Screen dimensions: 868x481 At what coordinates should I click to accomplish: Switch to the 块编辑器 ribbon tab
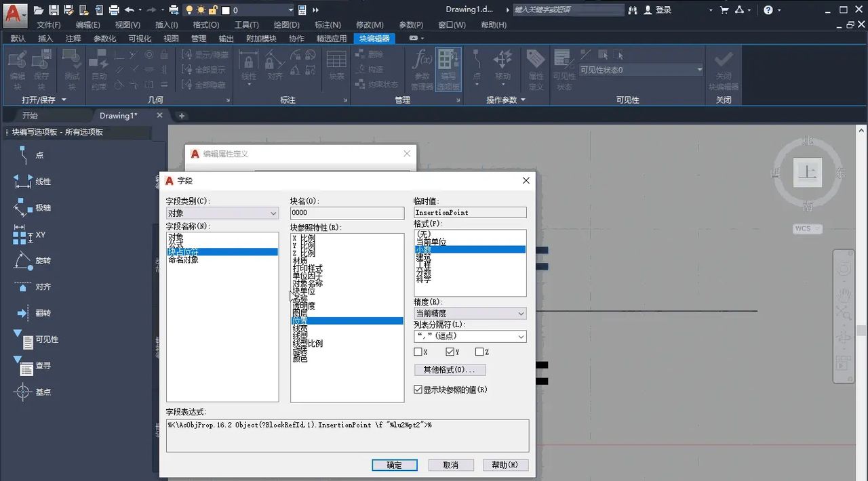(374, 39)
